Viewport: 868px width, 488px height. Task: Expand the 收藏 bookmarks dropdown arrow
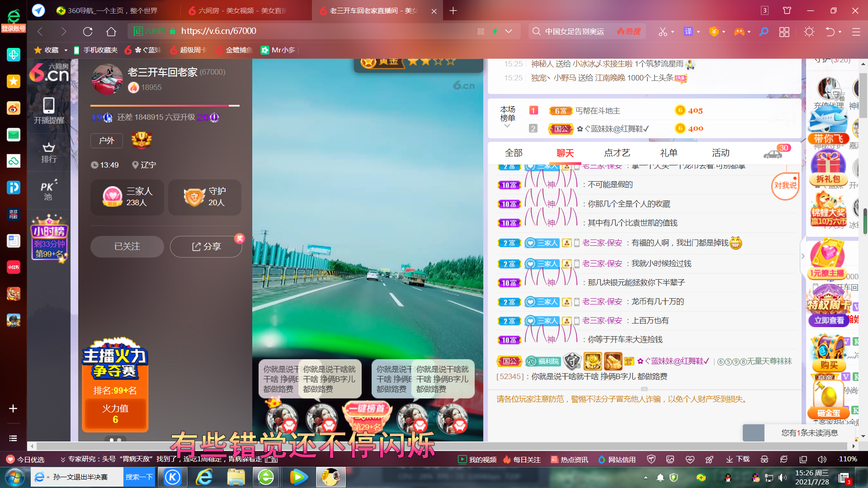pos(66,50)
